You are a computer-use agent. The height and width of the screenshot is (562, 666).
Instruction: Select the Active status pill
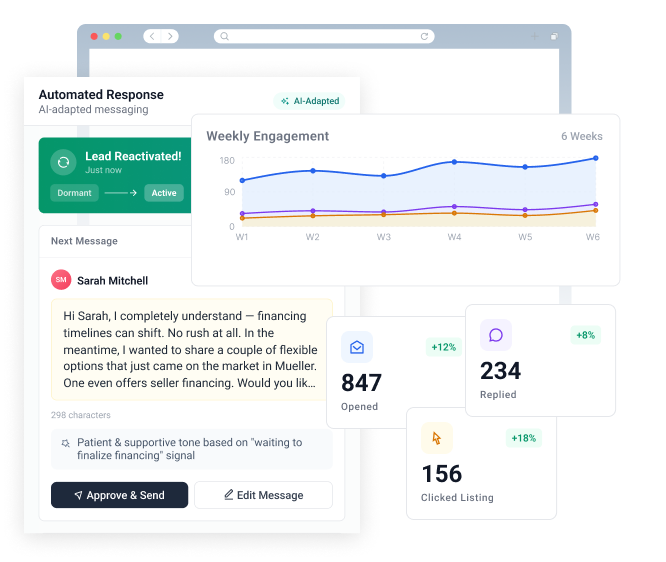click(x=163, y=193)
